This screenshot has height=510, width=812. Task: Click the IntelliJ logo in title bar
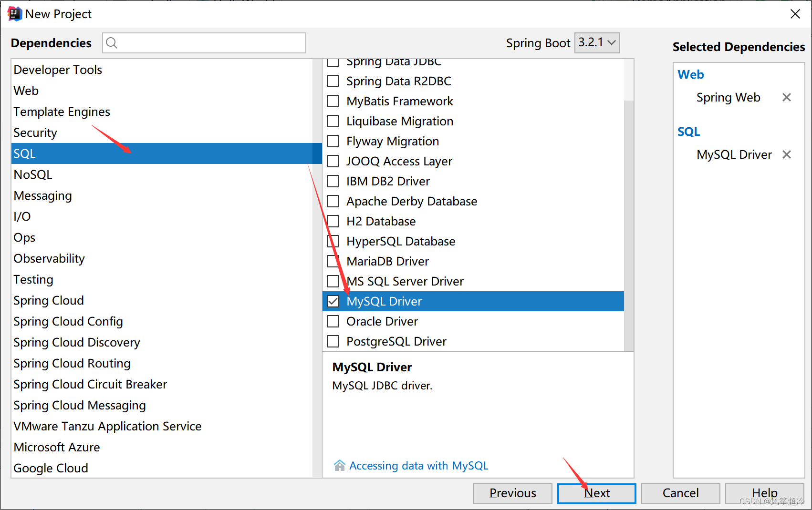pyautogui.click(x=15, y=14)
